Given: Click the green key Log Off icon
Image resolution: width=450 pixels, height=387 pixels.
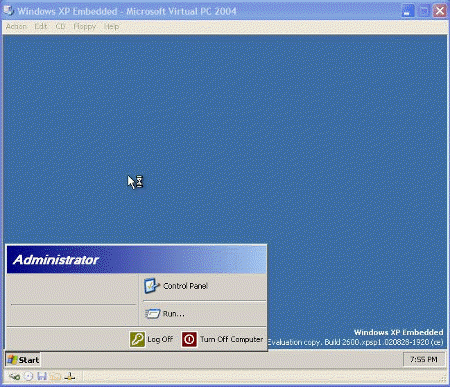Looking at the screenshot, I should pos(137,339).
